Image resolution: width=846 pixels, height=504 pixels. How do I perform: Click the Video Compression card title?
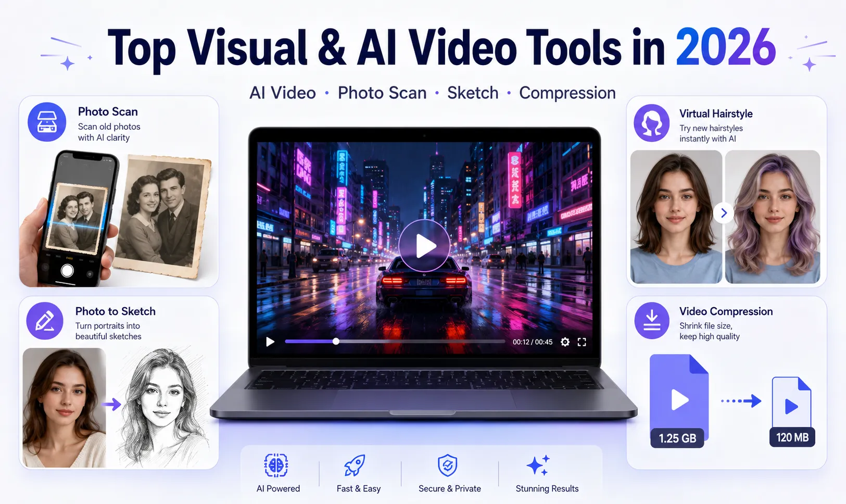point(726,311)
